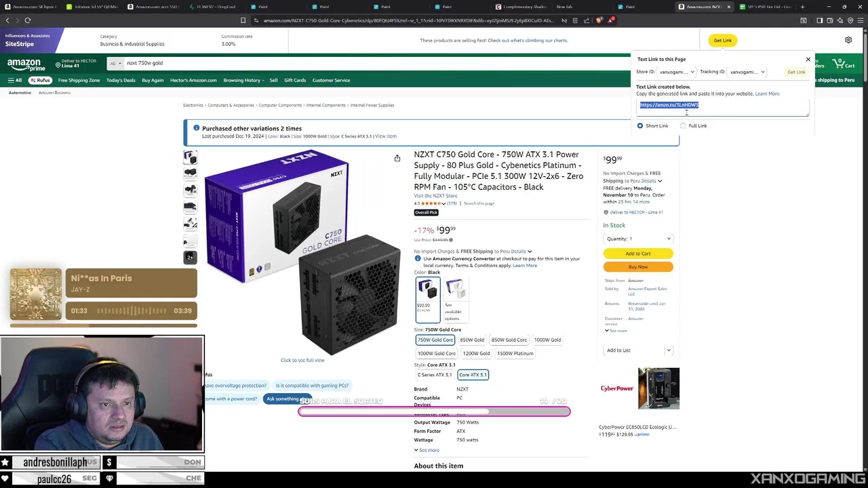The height and width of the screenshot is (488, 868).
Task: Choose the 1000W Gold size option
Action: [547, 340]
